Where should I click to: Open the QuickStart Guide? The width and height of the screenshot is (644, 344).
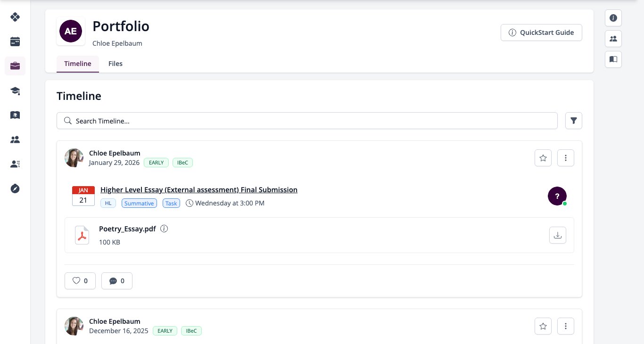(541, 33)
